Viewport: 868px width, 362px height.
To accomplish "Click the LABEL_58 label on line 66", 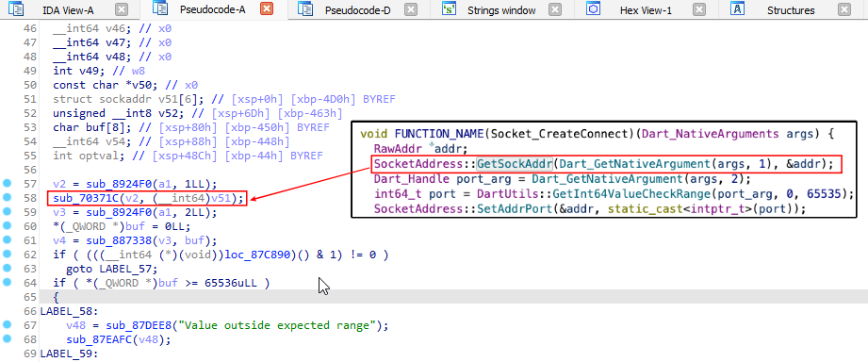I will [66, 311].
